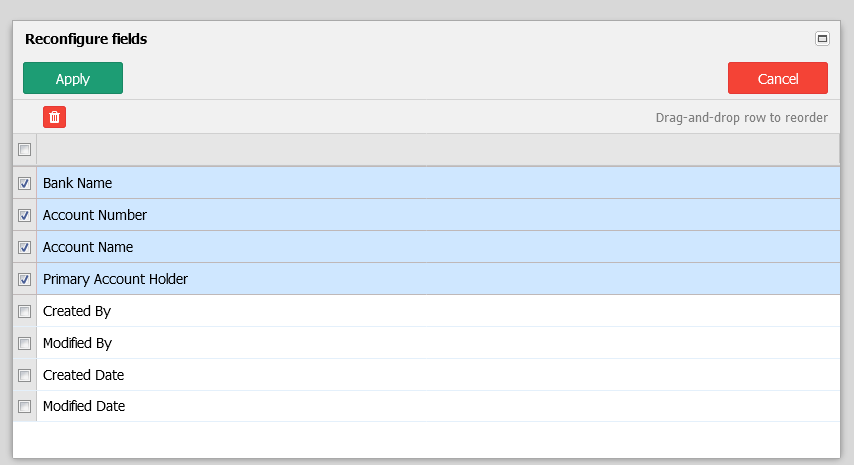Click the red Cancel button
854x465 pixels.
(778, 78)
